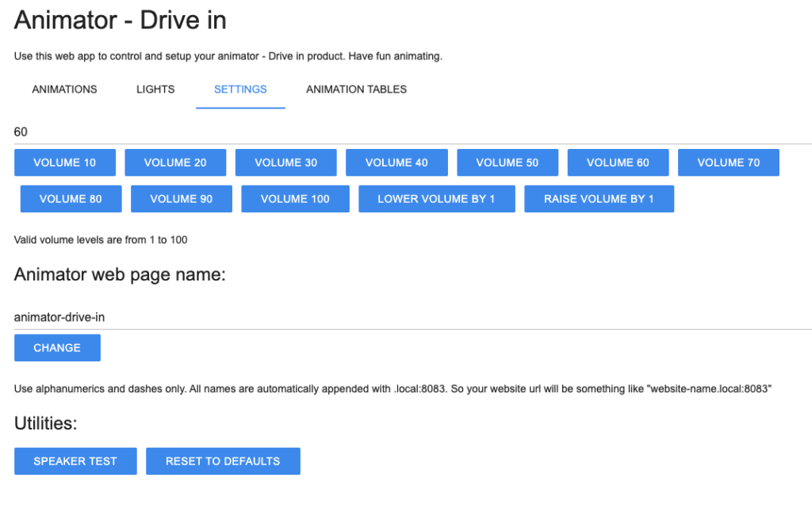Screen dimensions: 812x527
Task: Set volume to 90
Action: point(182,199)
